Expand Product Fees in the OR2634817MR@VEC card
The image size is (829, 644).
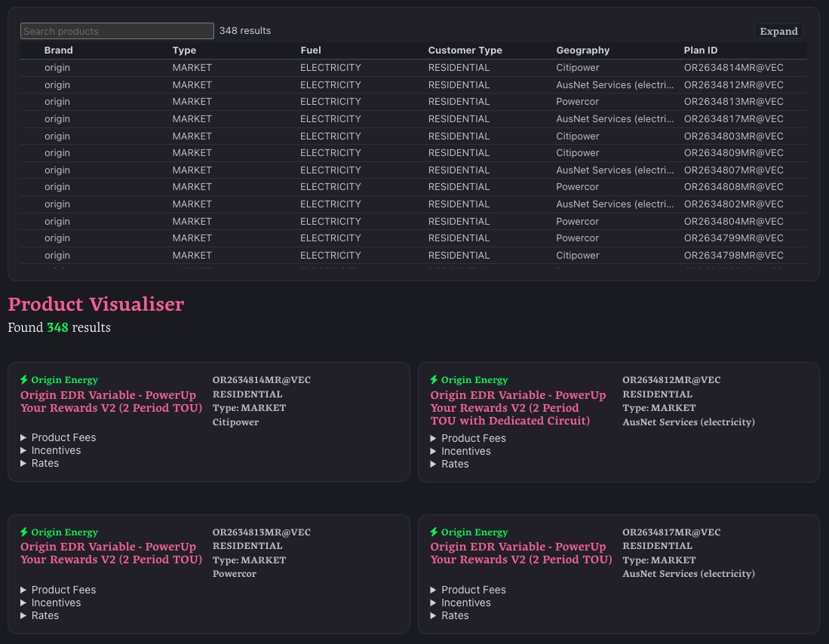pos(468,590)
